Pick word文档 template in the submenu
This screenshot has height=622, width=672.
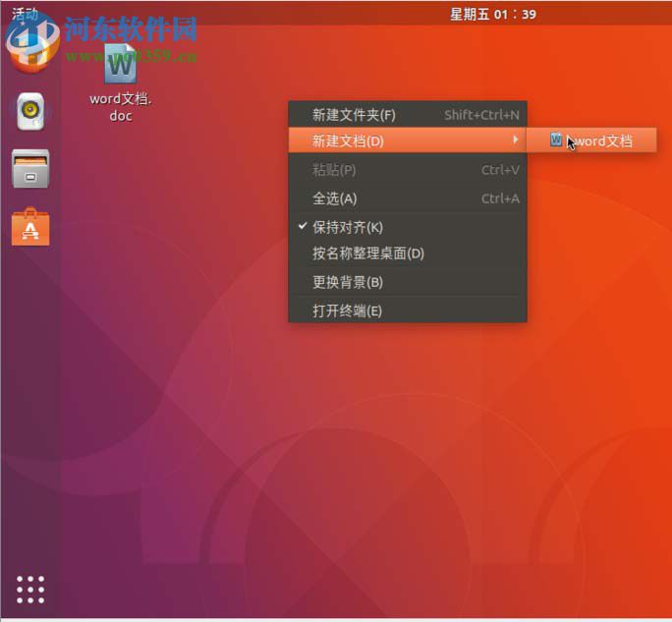pyautogui.click(x=591, y=141)
